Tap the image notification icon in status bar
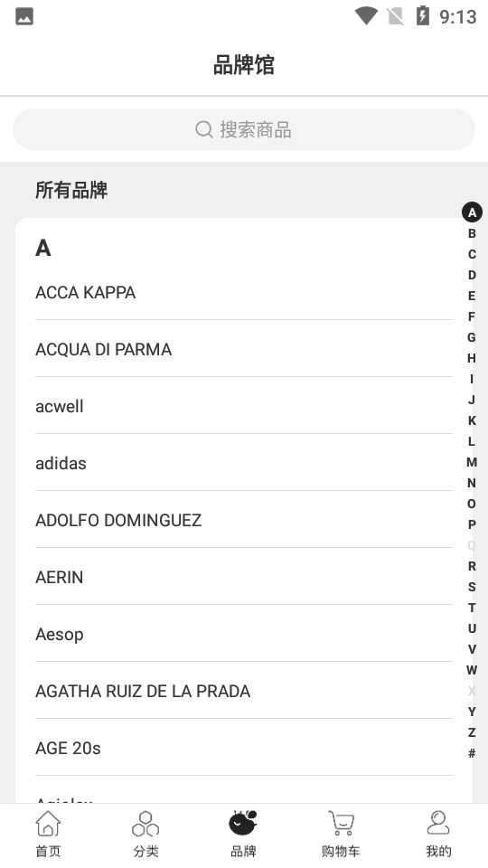This screenshot has height=868, width=488. (24, 16)
